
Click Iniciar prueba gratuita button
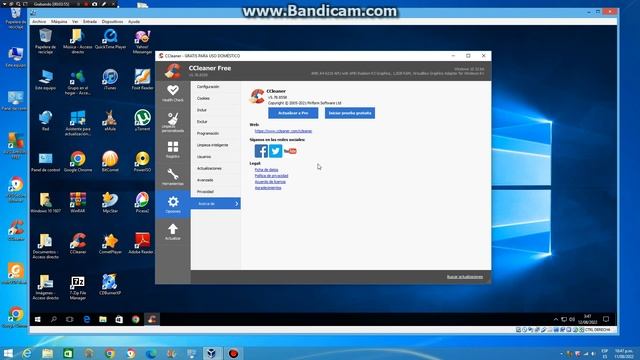(x=350, y=113)
